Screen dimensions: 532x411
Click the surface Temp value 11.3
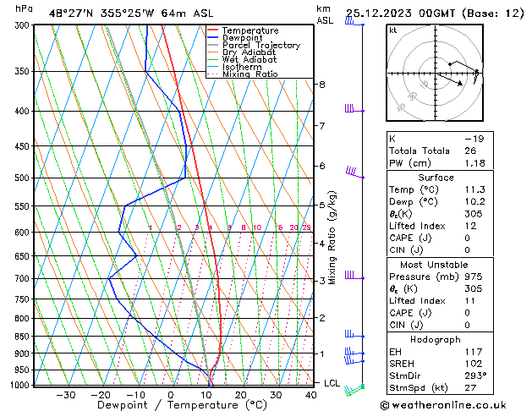pos(475,189)
